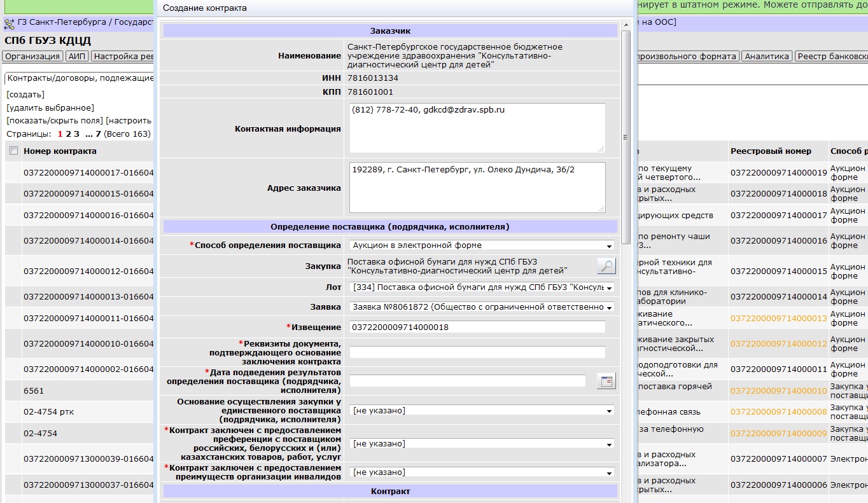Image resolution: width=868 pixels, height=503 pixels.
Task: Click the КПП value 781601001
Action: 370,92
